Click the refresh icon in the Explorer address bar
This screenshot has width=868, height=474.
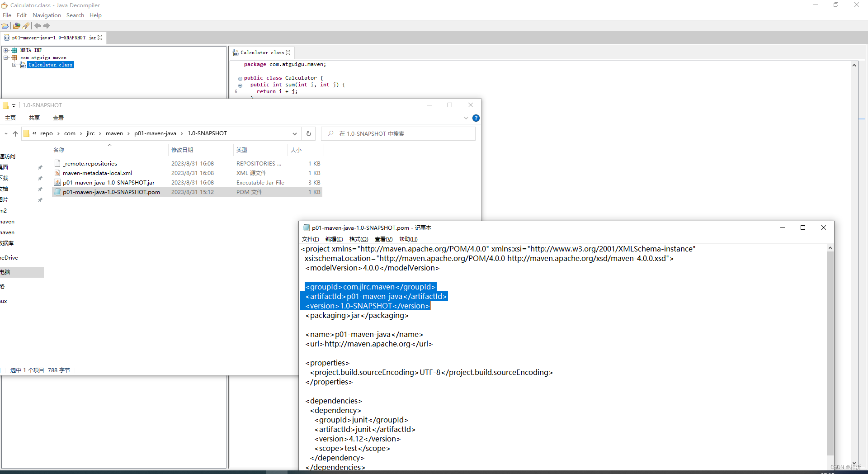coord(309,133)
